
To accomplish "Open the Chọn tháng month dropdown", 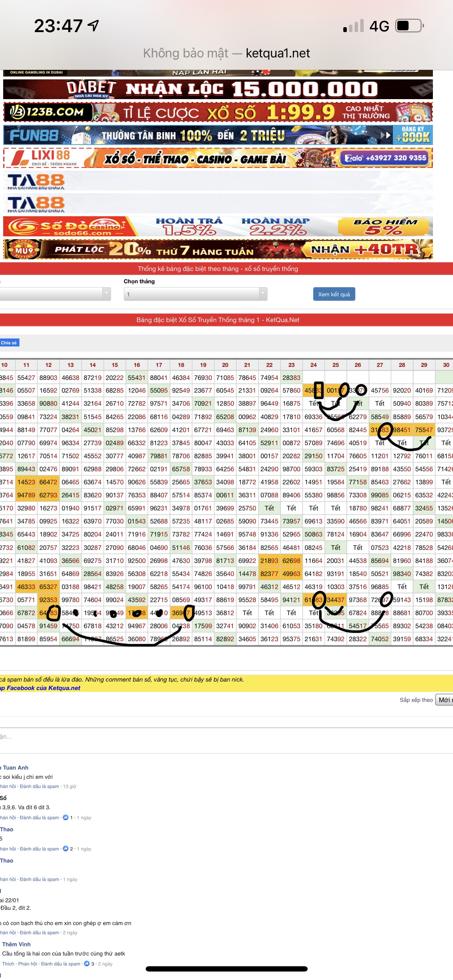I will [195, 294].
